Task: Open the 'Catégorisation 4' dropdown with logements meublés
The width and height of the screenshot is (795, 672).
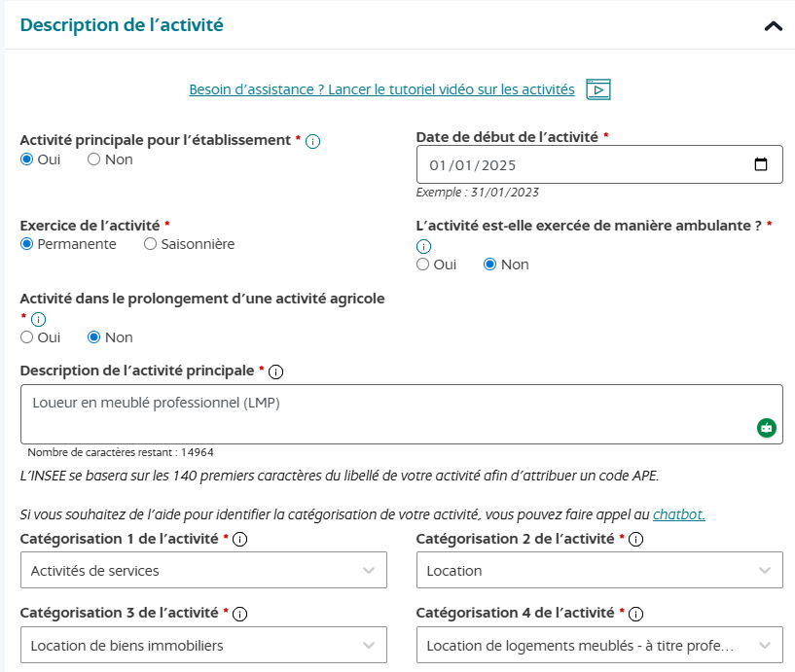Action: [599, 645]
